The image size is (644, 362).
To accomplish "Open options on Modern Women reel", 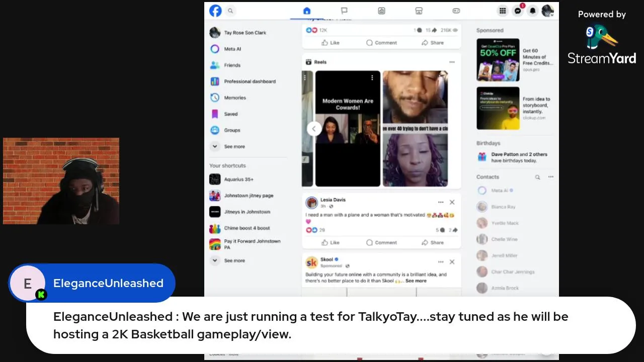I will (x=372, y=77).
